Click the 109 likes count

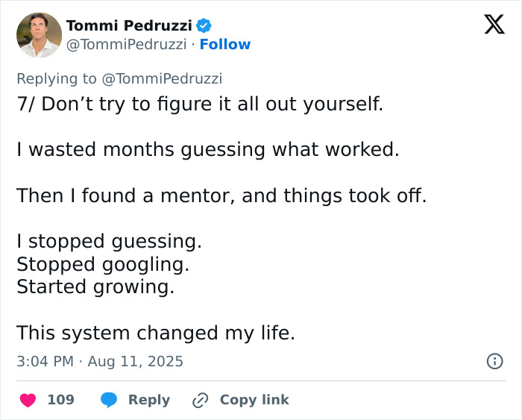60,400
